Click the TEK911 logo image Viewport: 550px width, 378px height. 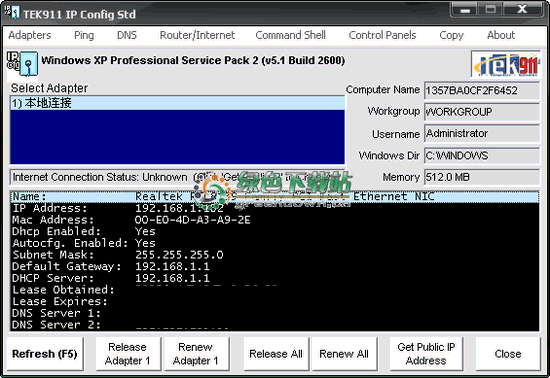point(505,65)
